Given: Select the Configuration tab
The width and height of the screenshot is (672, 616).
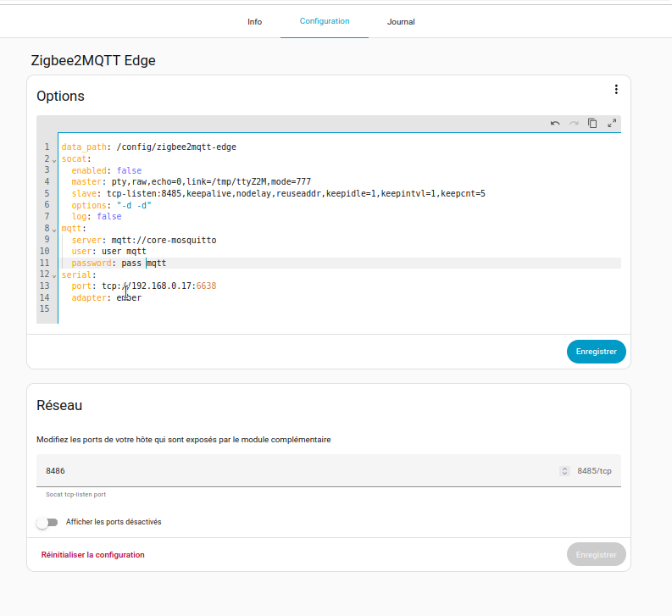Looking at the screenshot, I should (325, 21).
